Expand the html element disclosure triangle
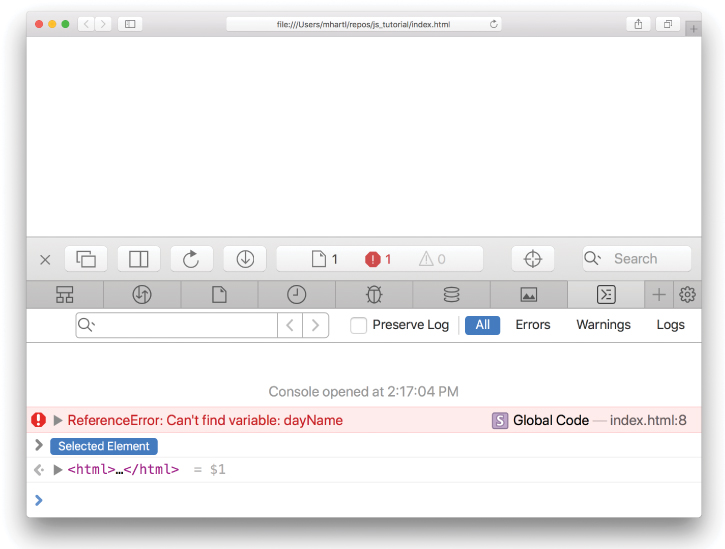 pos(58,470)
